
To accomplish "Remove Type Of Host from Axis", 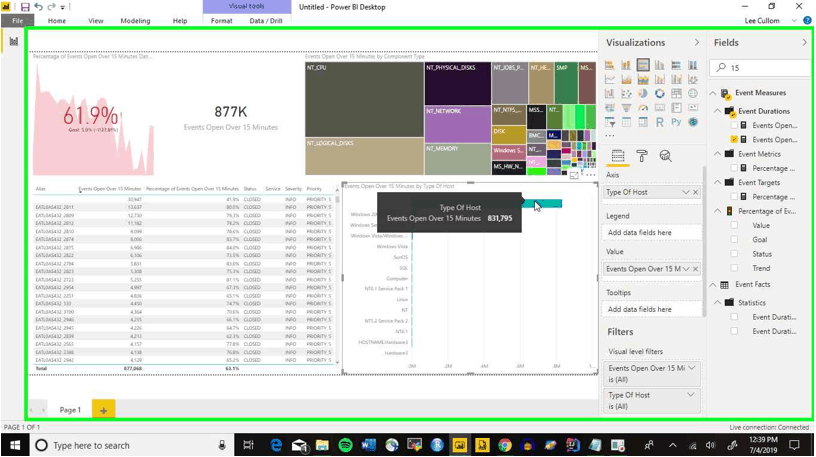I will pos(696,193).
